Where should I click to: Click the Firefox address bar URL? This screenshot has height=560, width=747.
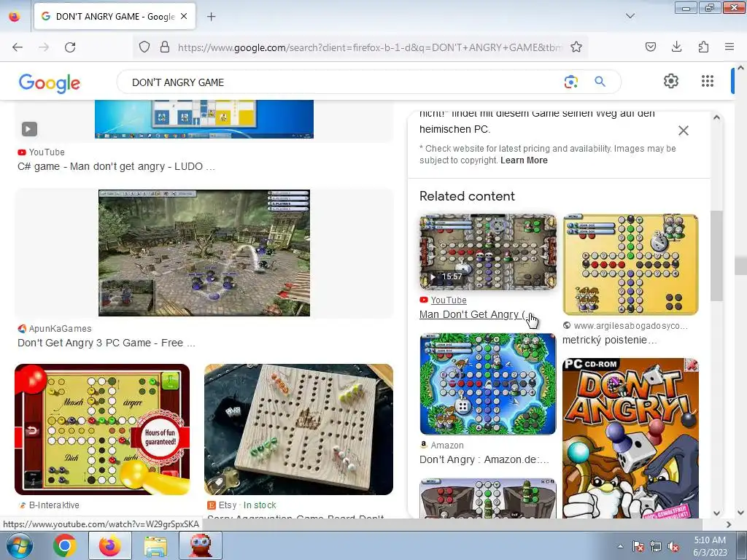(370, 47)
